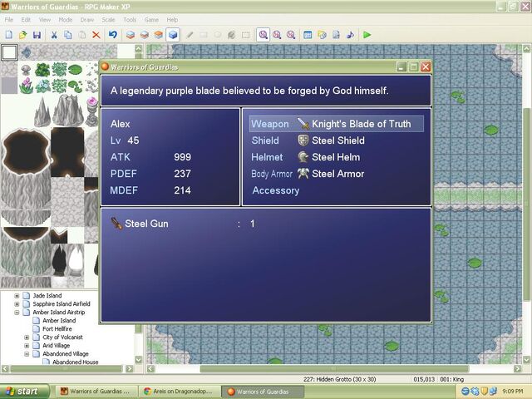Viewport: 532px width, 399px height.
Task: Select the empty Accessory slot
Action: click(337, 190)
